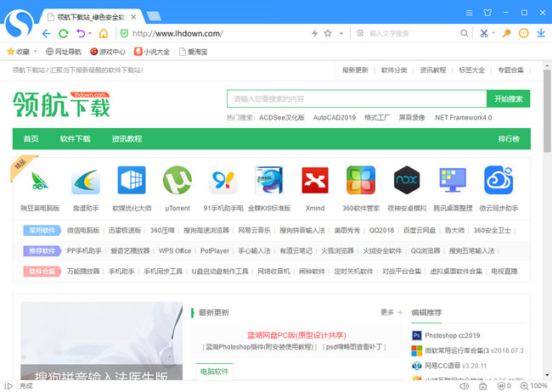Open downloads with the download arrow icon
552x392 pixels.
pos(541,33)
